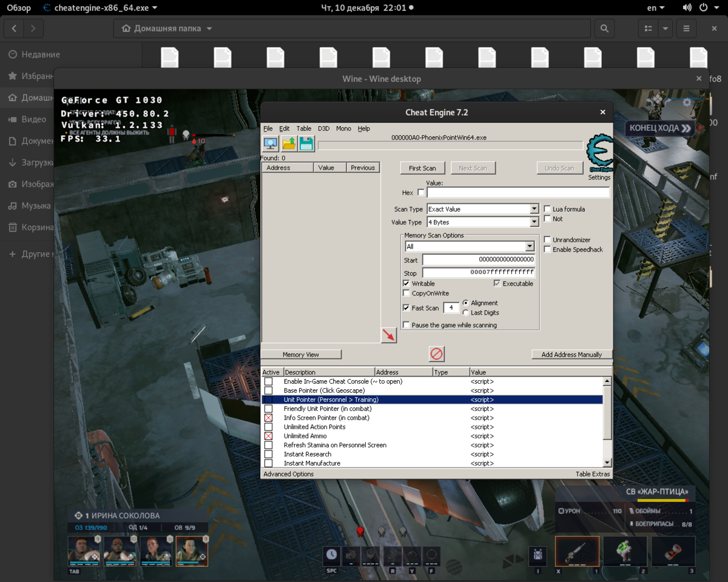Viewport: 728px width, 582px height.
Task: Toggle the CopyOnWrite checkbox
Action: 406,293
